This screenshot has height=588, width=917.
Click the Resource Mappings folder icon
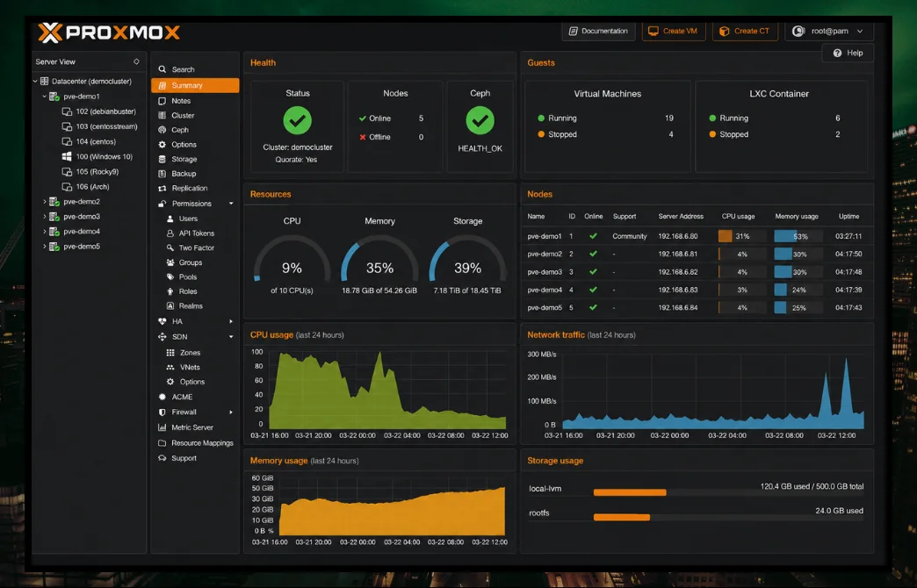[162, 443]
